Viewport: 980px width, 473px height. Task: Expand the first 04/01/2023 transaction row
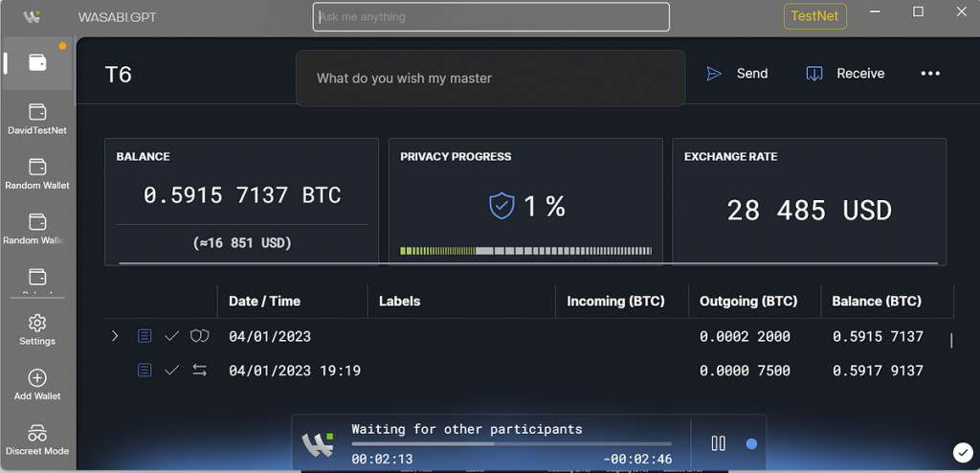[x=115, y=336]
